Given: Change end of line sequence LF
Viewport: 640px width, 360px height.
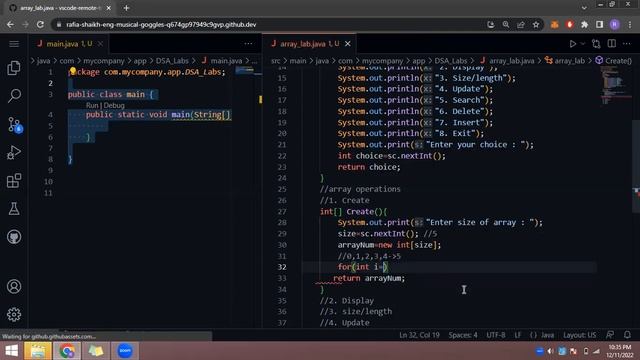Looking at the screenshot, I should pos(518,335).
